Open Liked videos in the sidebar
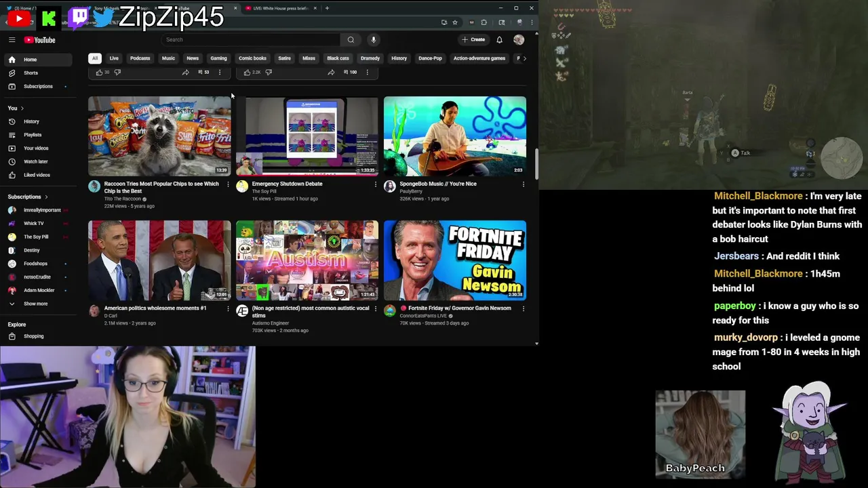This screenshot has height=488, width=868. click(39, 175)
